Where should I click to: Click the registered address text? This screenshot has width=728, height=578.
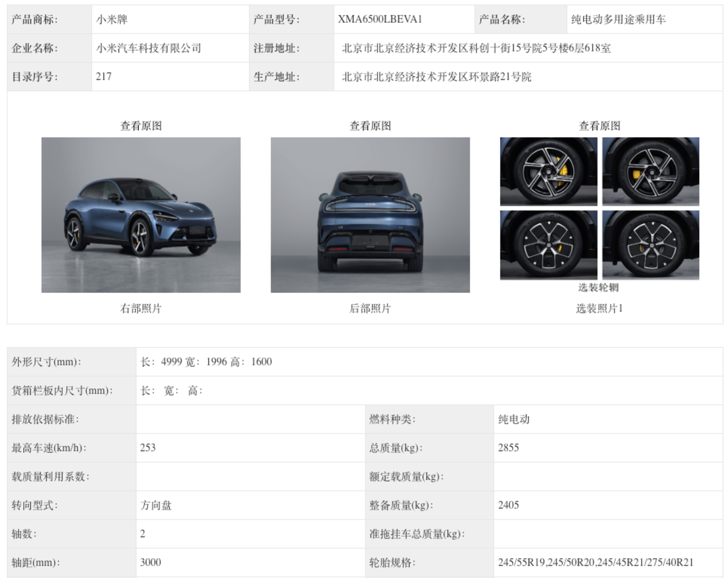(476, 49)
